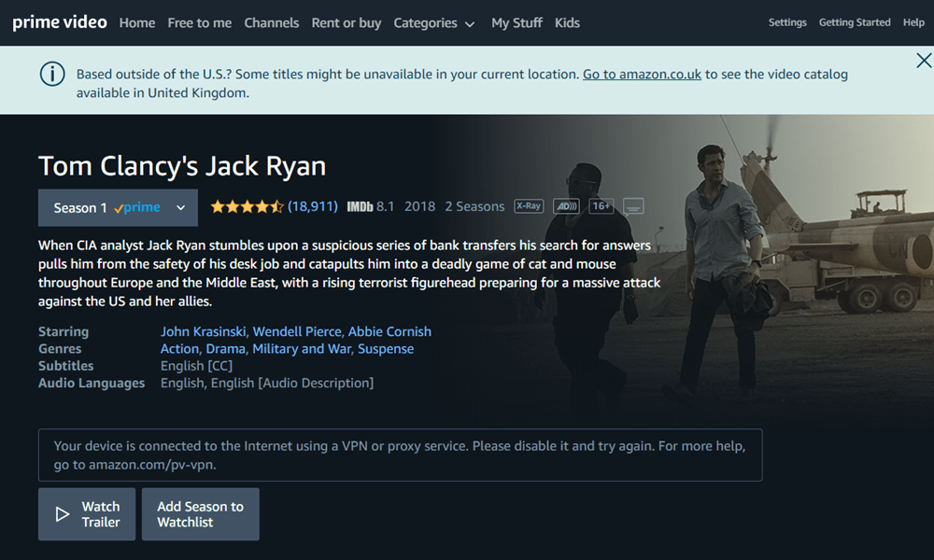Open the Getting Started page
Screen dimensions: 934x560
[x=855, y=22]
